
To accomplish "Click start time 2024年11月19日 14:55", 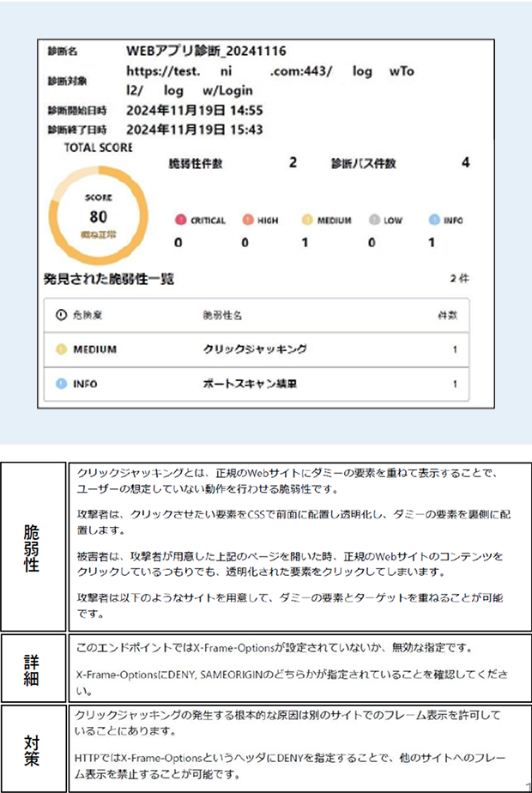I will pos(194,110).
